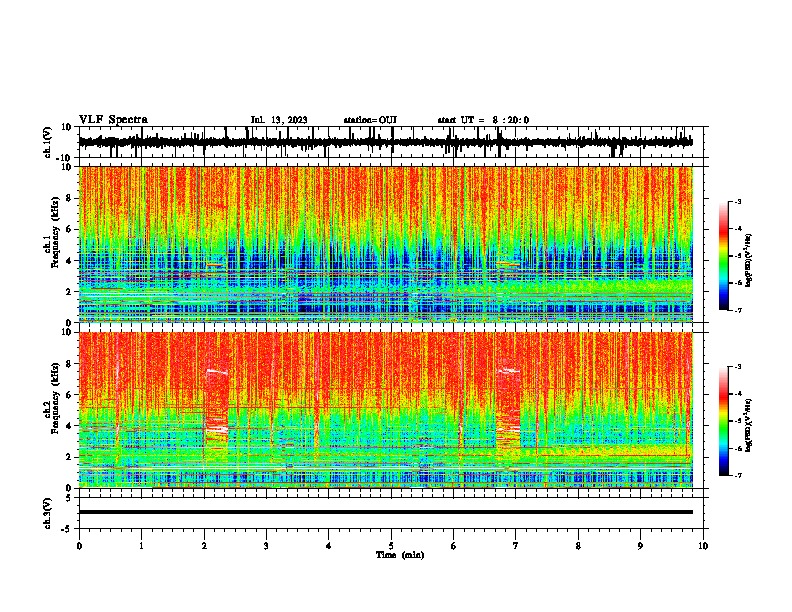Screen dimensions: 792x612
Task: Click the ch.2 frequency tick label "6"
Action: click(x=70, y=395)
